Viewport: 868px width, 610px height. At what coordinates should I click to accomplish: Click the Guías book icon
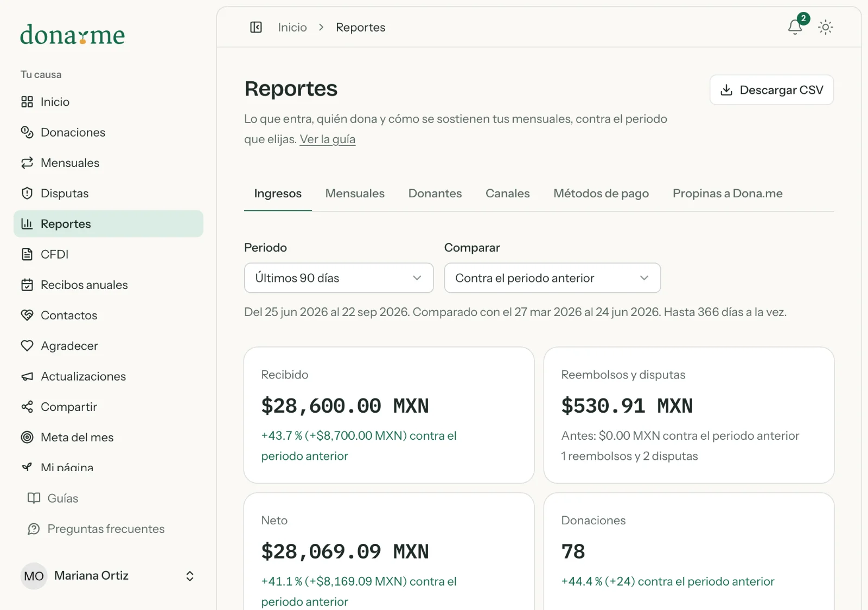click(x=34, y=498)
